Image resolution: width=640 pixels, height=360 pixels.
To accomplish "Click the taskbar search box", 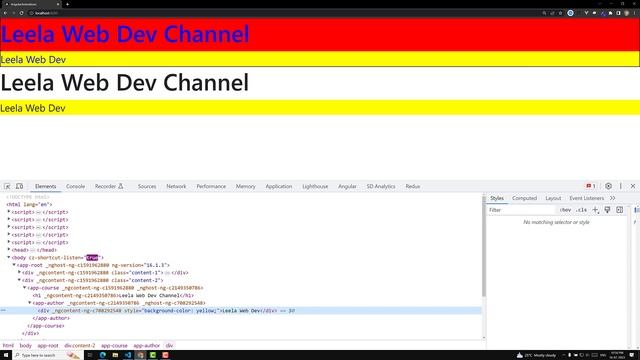I will [x=47, y=355].
